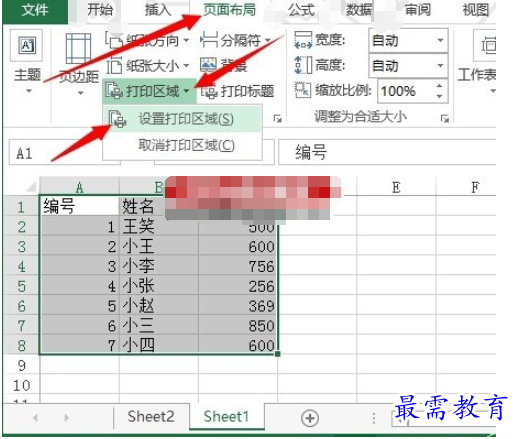Switch to the Sheet2 tab

[x=151, y=416]
